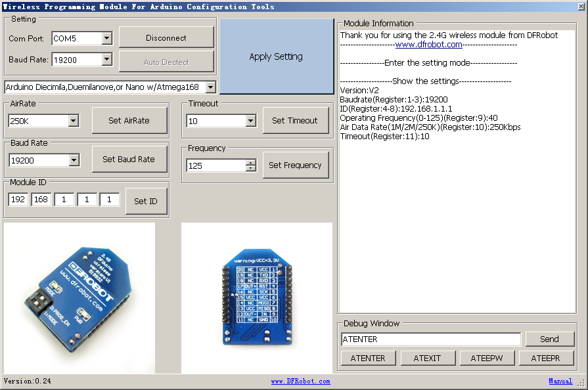The height and width of the screenshot is (390, 588).
Task: Click the 'ID(Register:4-8):192.168.1.1.1' line
Action: click(x=396, y=108)
